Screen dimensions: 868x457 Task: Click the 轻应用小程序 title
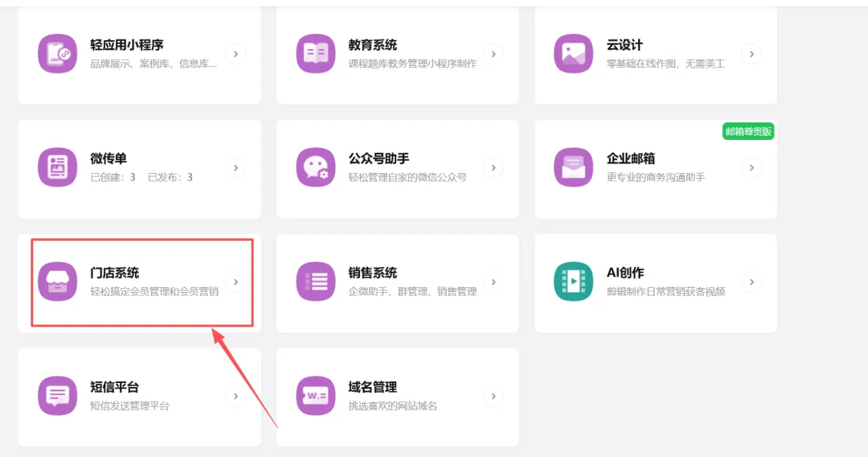[127, 45]
